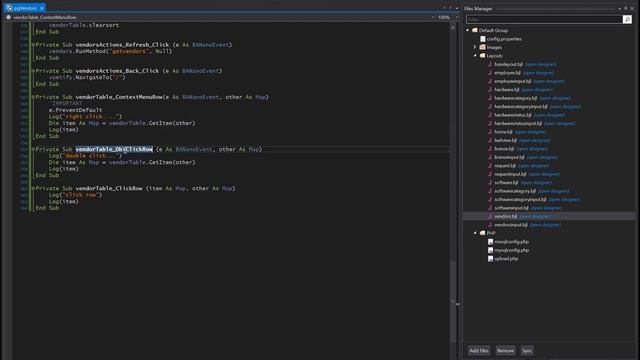640x360 pixels.
Task: Open designer for employeeinput.bjl
Action: [549, 81]
